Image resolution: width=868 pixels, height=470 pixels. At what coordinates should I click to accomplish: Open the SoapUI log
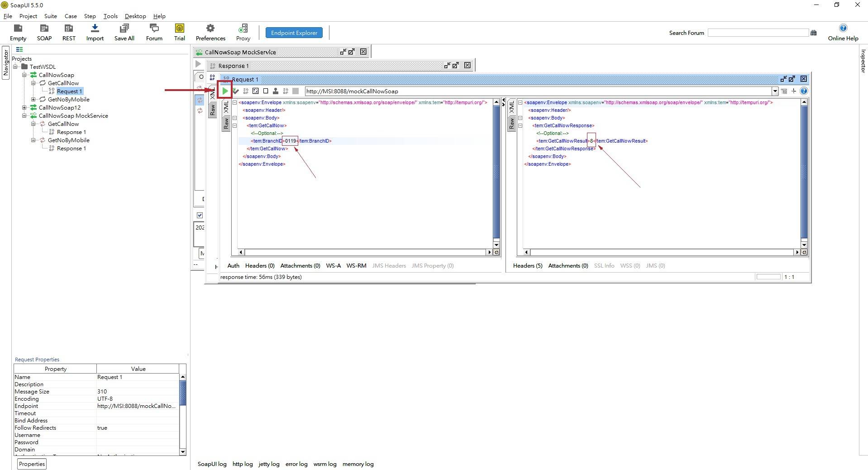(x=212, y=464)
